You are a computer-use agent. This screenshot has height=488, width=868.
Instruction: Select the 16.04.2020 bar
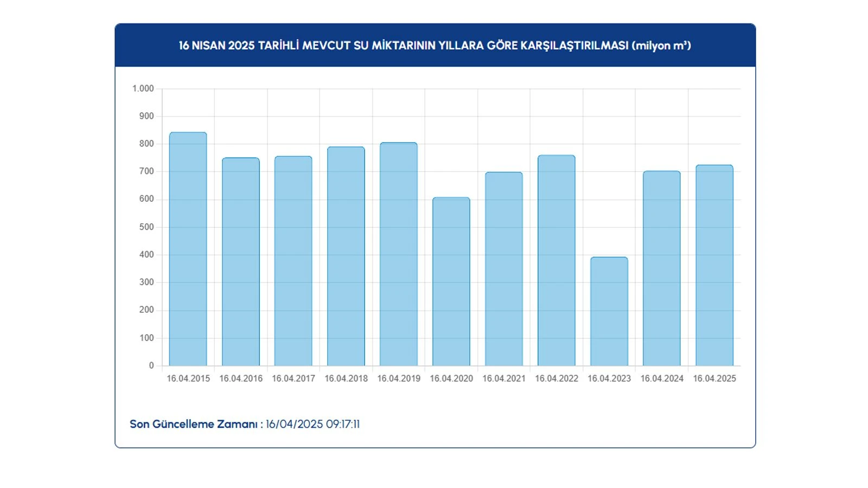tap(451, 282)
